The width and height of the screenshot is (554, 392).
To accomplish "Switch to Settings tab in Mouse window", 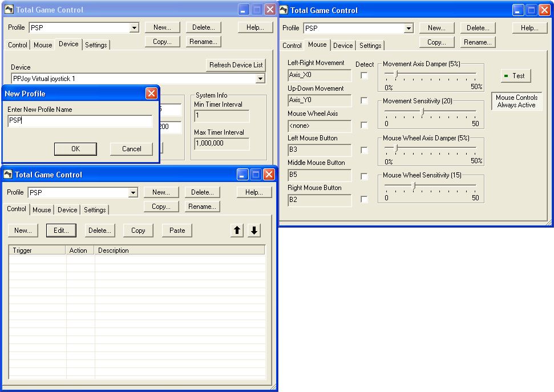I will pyautogui.click(x=370, y=46).
